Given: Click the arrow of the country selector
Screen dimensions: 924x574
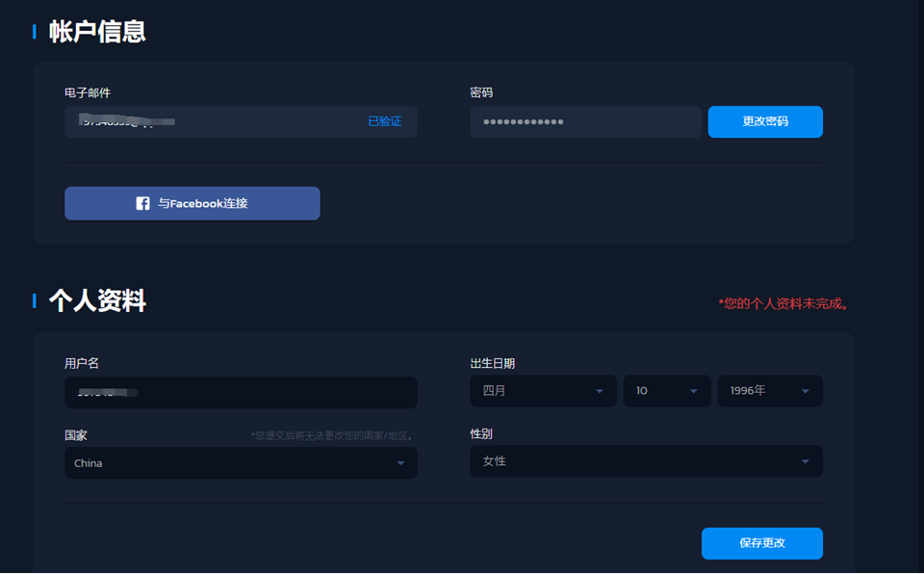Looking at the screenshot, I should coord(400,463).
